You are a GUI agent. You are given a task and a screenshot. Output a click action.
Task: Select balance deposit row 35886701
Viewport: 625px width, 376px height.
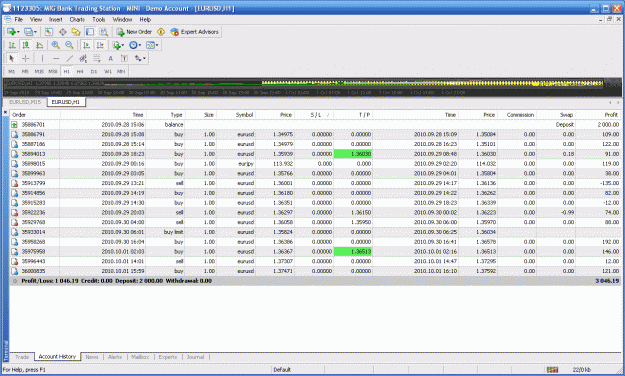(x=315, y=124)
